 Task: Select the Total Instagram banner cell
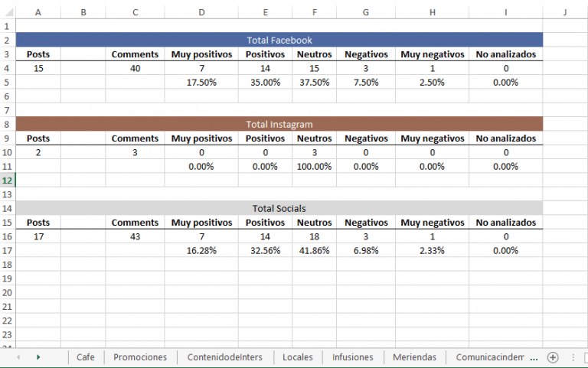pos(279,125)
